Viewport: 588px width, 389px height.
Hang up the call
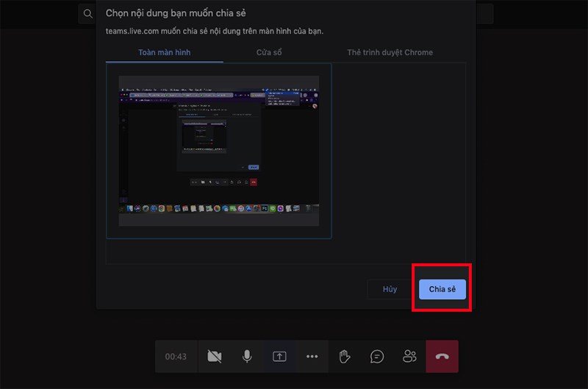pyautogui.click(x=442, y=357)
